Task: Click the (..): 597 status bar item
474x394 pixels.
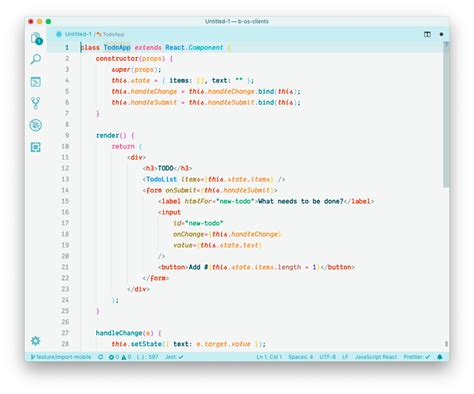Action: coord(147,357)
